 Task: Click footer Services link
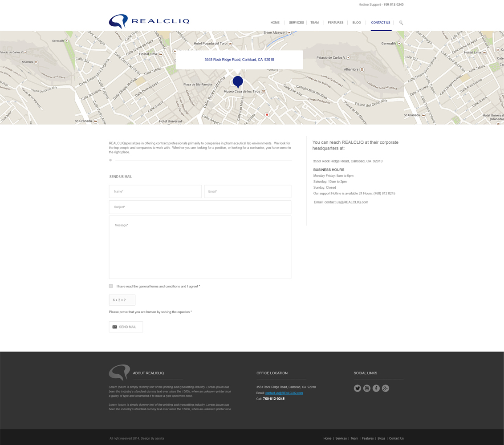coord(341,438)
